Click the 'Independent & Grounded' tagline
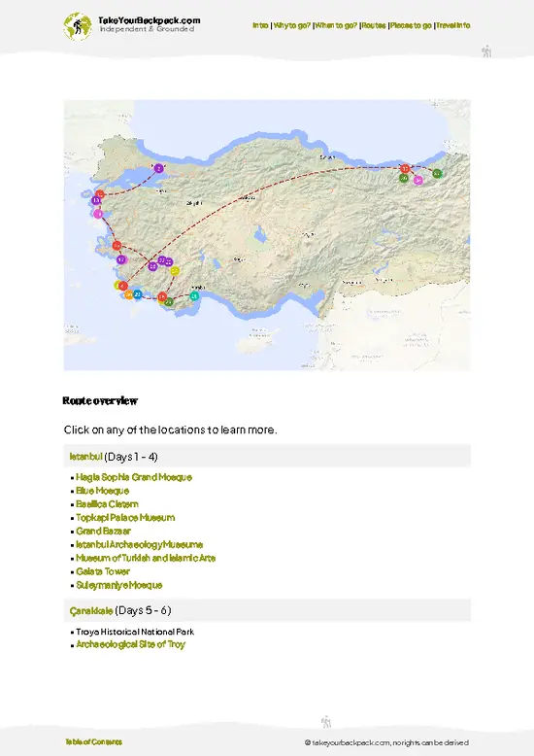Viewport: 534px width, 756px height. [x=147, y=29]
